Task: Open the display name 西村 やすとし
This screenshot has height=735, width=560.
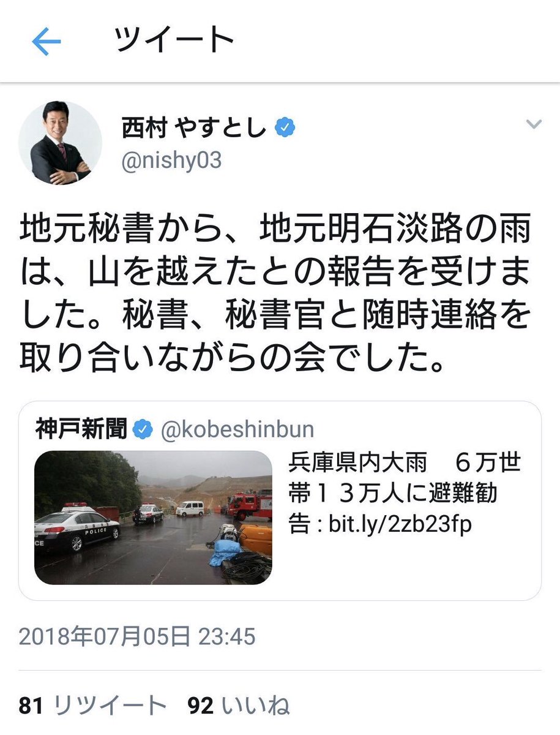Action: click(195, 128)
